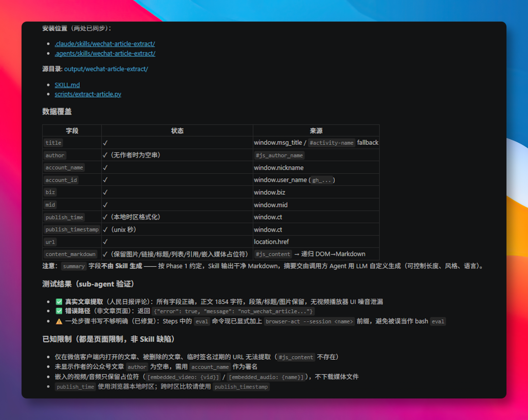Select the [embedded_video: {vid}] code tag
528x420 pixels.
[183, 377]
